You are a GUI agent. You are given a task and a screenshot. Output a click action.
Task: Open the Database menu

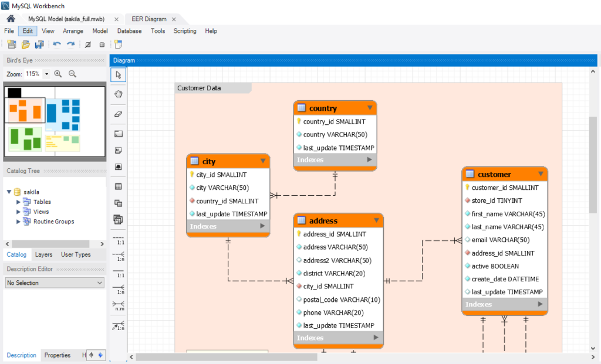(x=129, y=31)
